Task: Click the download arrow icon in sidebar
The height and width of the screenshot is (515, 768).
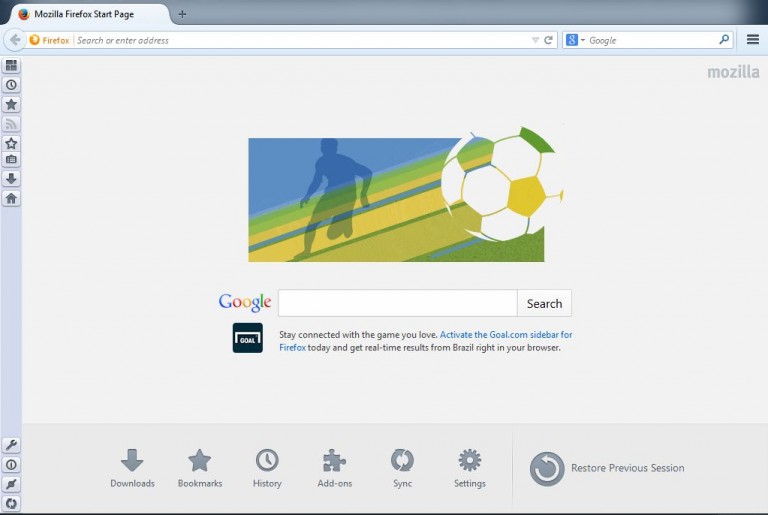Action: click(x=11, y=178)
